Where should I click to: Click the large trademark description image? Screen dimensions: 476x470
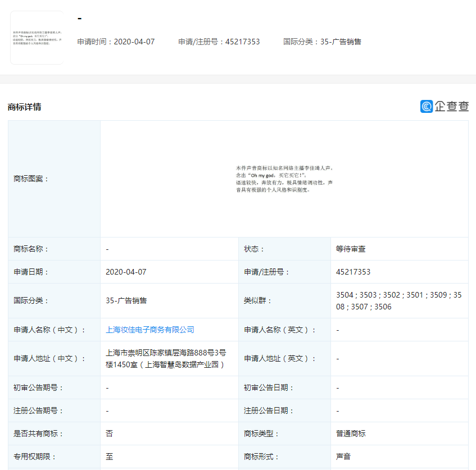(x=284, y=179)
